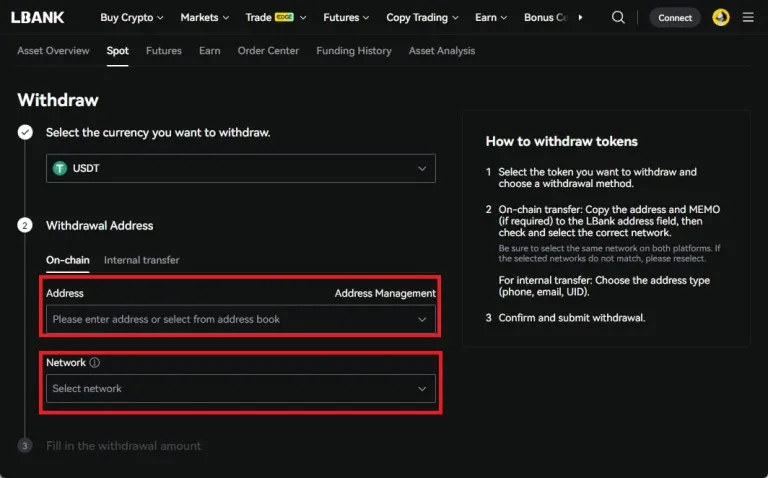This screenshot has width=768, height=478.
Task: Switch to the Order Center tab
Action: (268, 51)
